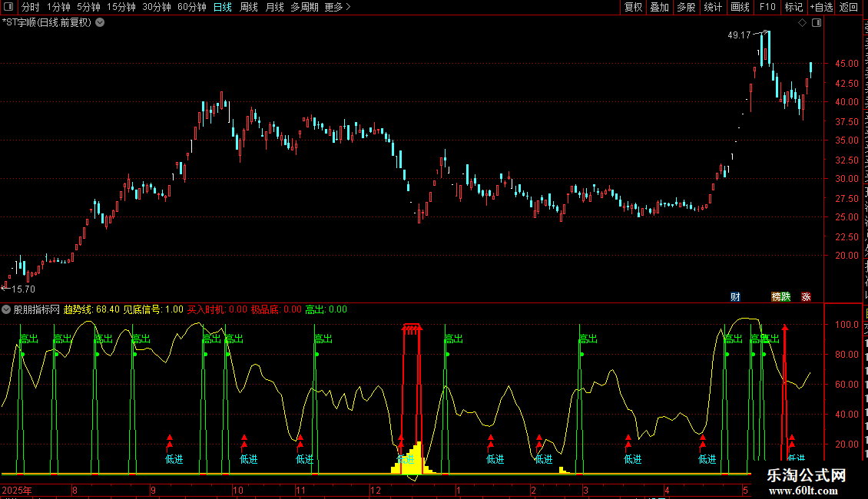Add stock via +自选 button
Viewport: 868px width, 499px height.
click(x=821, y=7)
